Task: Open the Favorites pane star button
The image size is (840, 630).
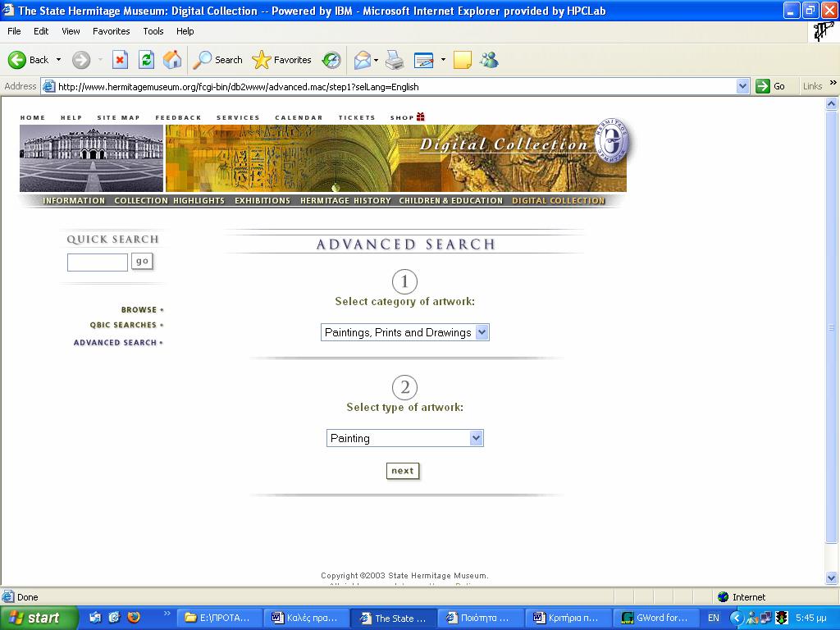Action: pyautogui.click(x=282, y=60)
